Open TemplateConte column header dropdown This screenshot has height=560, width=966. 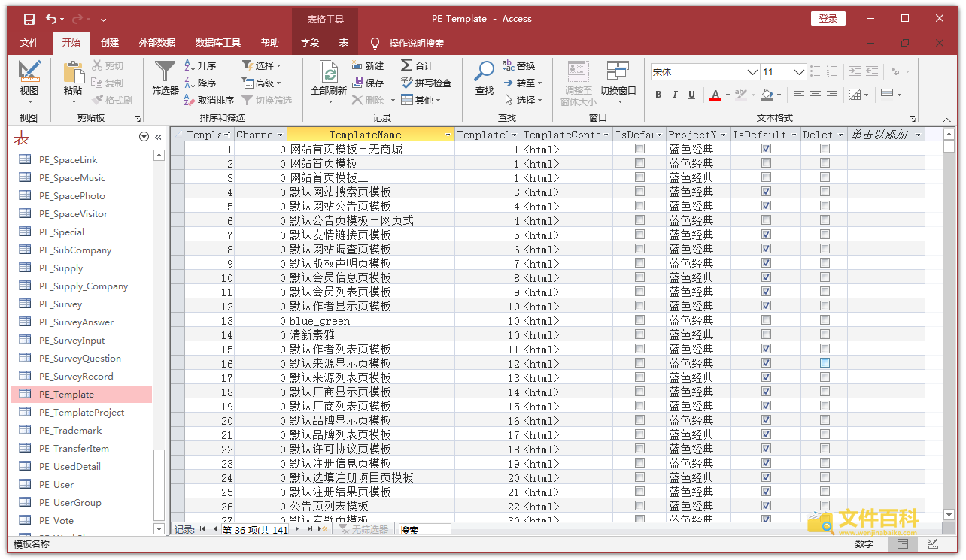click(607, 135)
